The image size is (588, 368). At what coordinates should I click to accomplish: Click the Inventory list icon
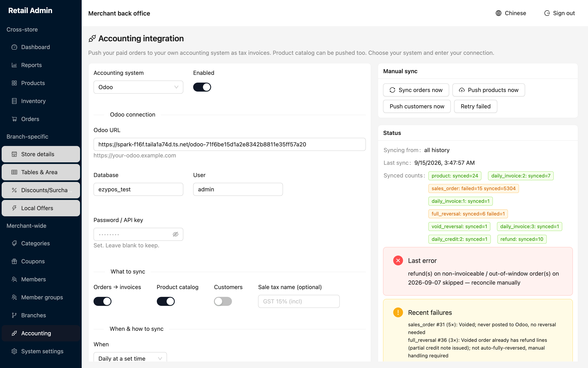click(14, 101)
